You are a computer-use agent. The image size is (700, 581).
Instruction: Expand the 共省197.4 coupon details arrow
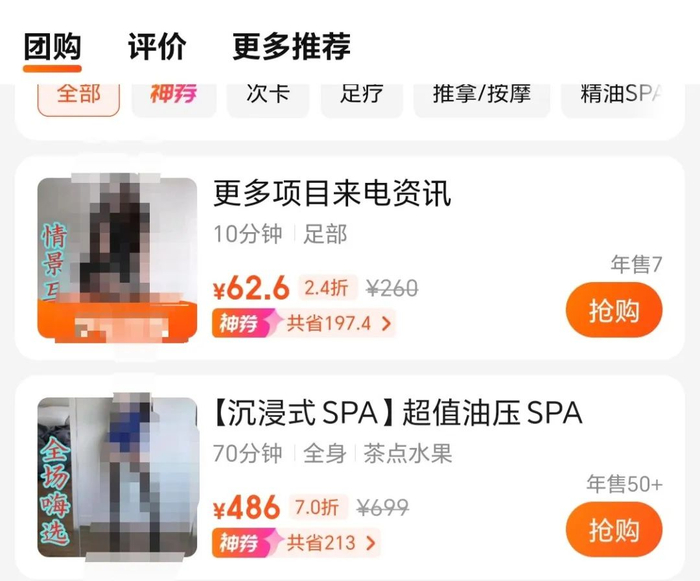[x=387, y=323]
